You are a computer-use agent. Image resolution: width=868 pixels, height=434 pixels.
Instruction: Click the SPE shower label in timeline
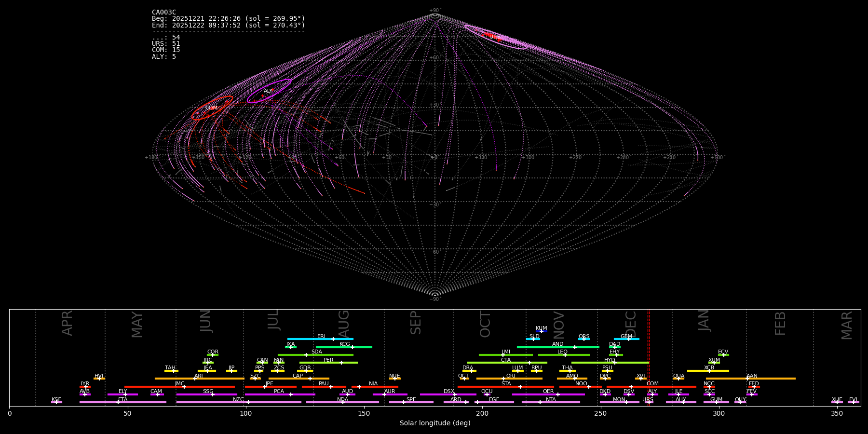[x=411, y=400]
